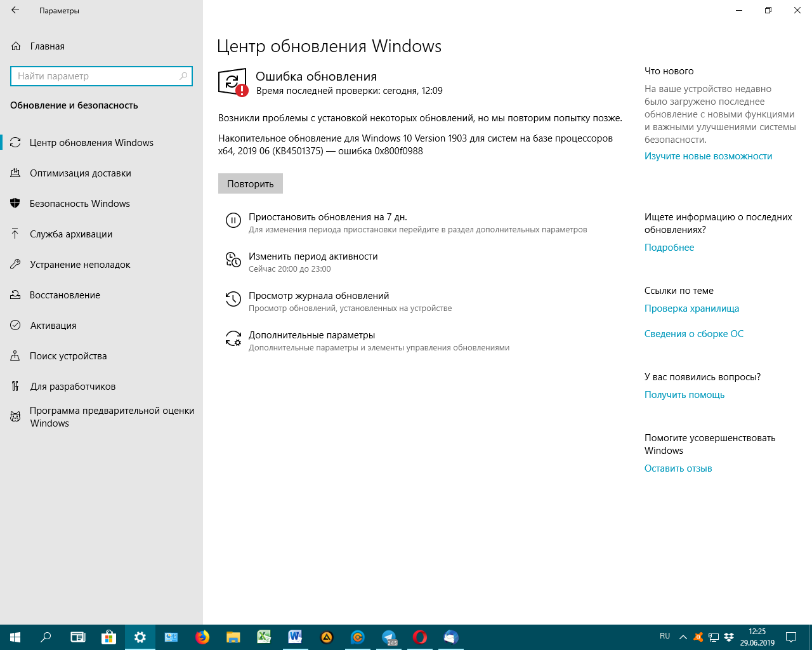Open the Главная home page

(101, 46)
